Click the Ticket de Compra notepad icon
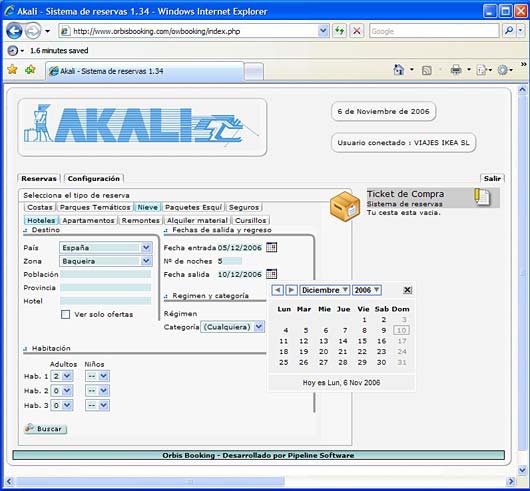Screen dimensions: 530x491 tap(482, 197)
